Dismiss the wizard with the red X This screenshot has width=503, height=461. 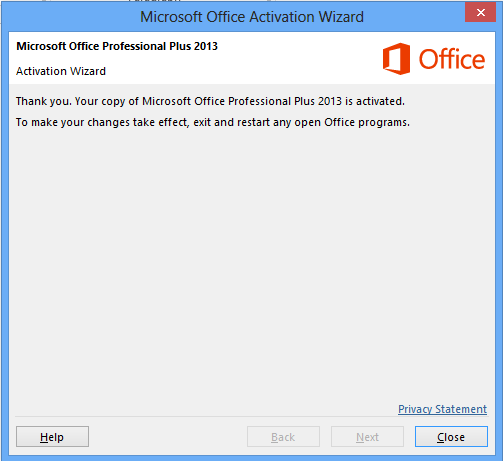coord(480,13)
